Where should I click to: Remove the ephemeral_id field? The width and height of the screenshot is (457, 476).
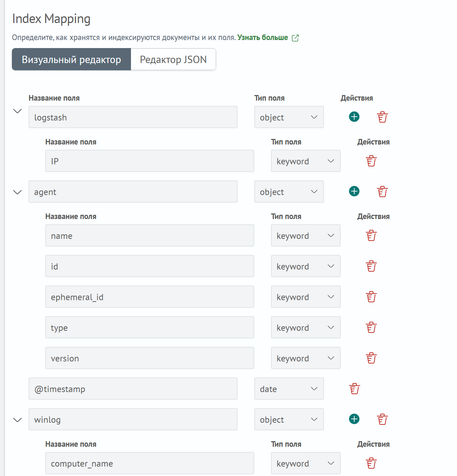point(371,297)
